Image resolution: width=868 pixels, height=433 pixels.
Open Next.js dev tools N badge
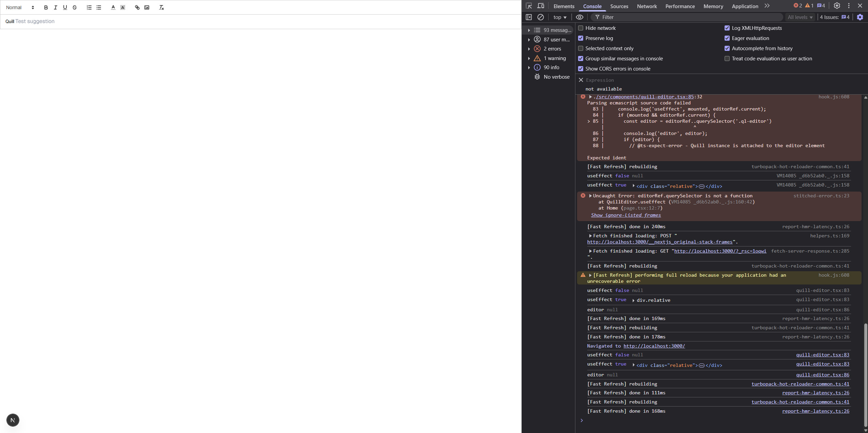coord(13,420)
